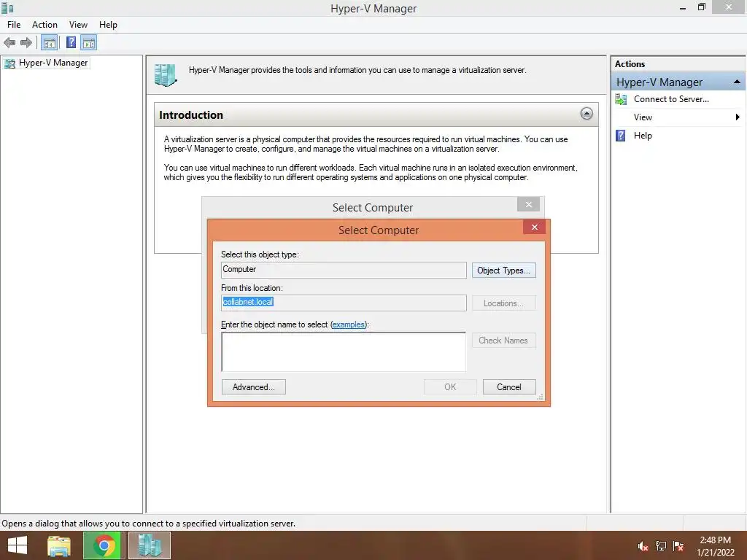Screen dimensions: 747x560
Task: Click the Locations... button
Action: [503, 303]
